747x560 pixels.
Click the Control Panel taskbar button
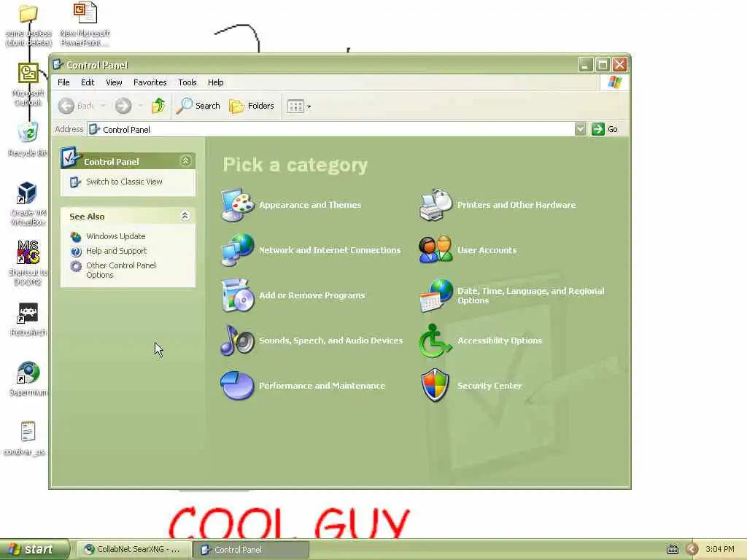point(251,550)
